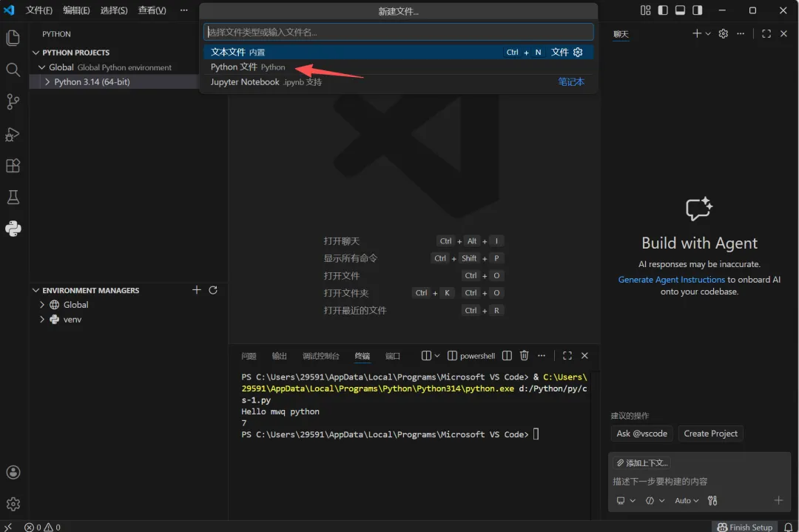Choose the Python 文件 option
Screen dimensions: 799x532
tap(399, 67)
